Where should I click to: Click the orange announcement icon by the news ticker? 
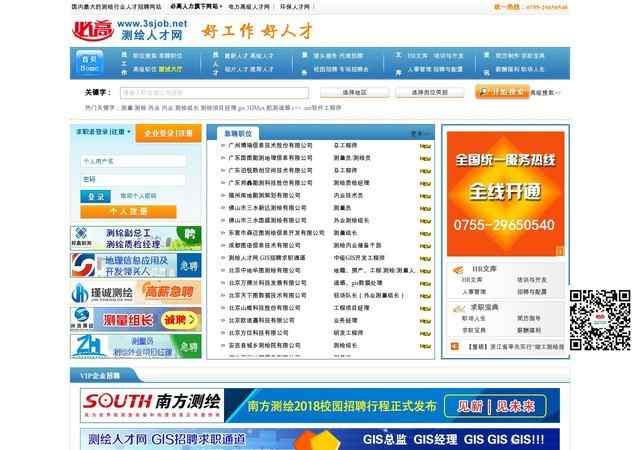(x=455, y=346)
